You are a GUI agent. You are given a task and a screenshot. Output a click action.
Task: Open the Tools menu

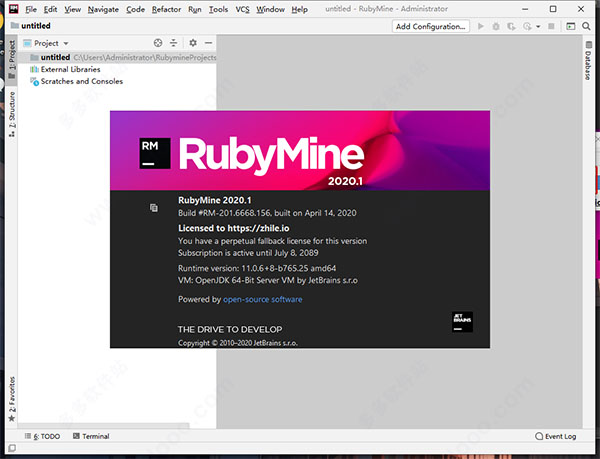click(218, 10)
